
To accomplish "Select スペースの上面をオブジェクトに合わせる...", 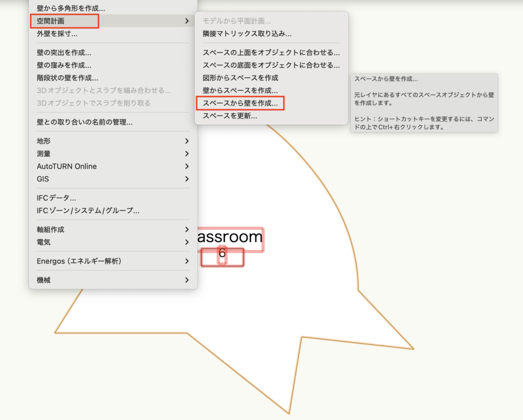I will [271, 52].
